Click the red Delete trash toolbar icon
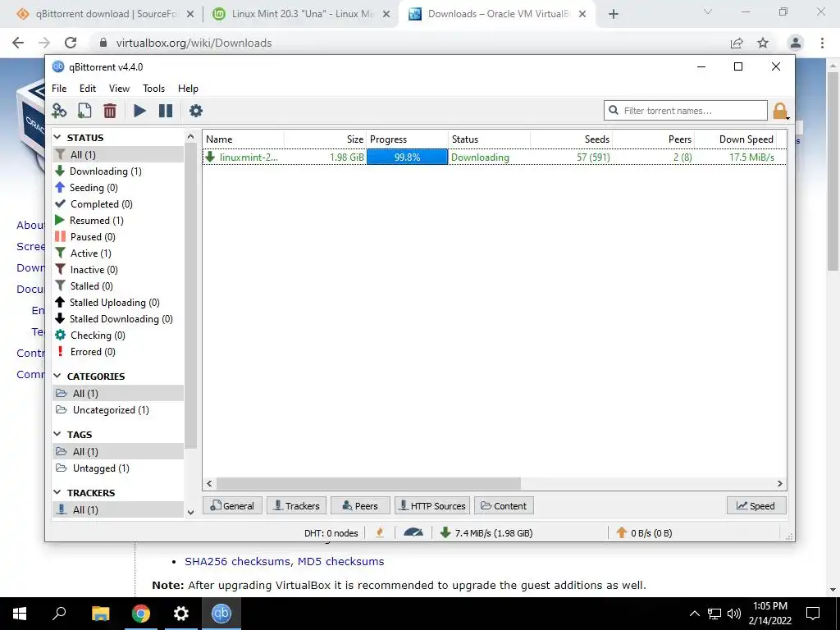The width and height of the screenshot is (840, 630). pos(110,111)
